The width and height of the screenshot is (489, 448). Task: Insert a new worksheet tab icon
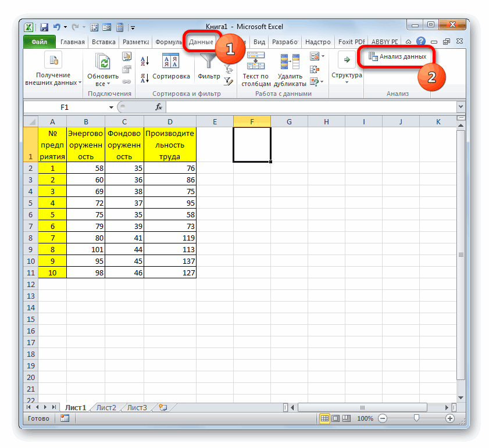click(163, 407)
